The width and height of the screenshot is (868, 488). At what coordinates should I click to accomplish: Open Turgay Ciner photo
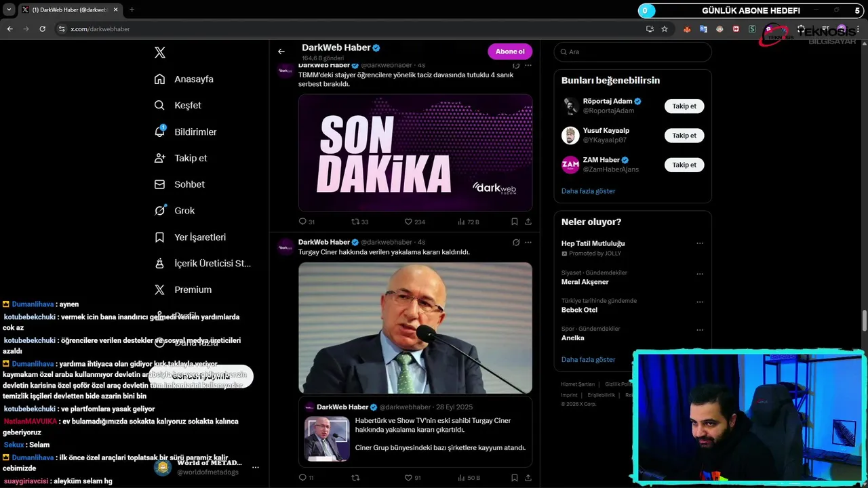coord(415,327)
